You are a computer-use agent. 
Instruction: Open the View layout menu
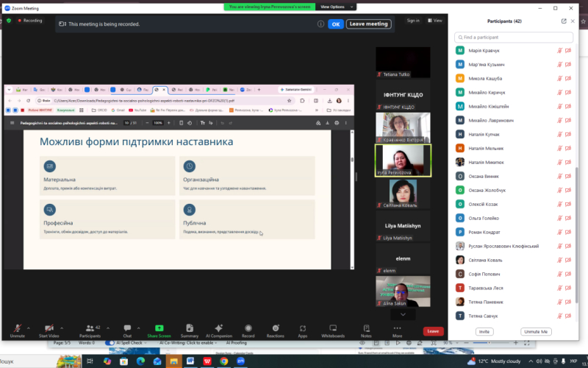point(435,21)
